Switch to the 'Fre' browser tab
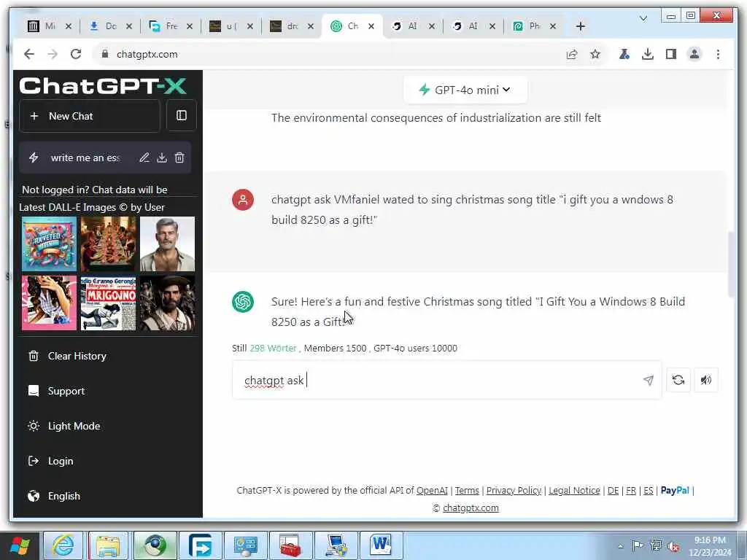The height and width of the screenshot is (560, 747). (x=164, y=26)
